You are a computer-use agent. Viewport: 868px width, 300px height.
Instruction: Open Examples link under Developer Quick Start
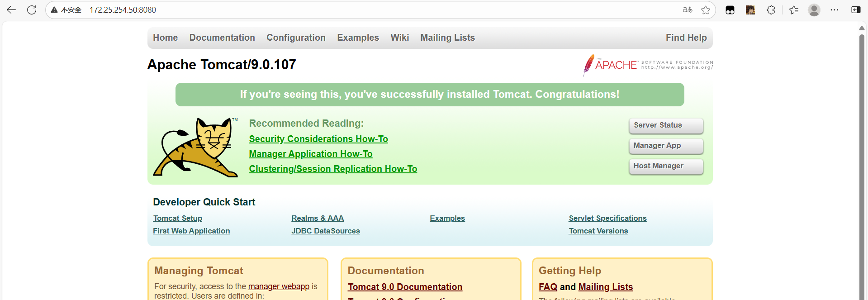click(447, 218)
